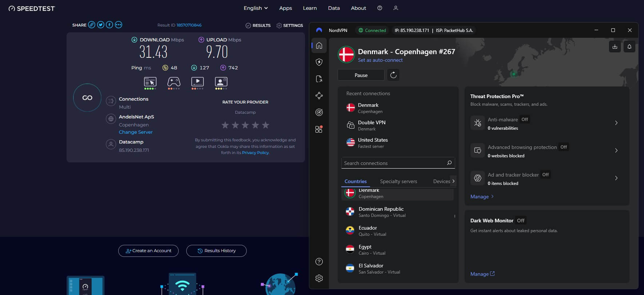Click the Speedtest logo
This screenshot has width=644, height=295.
click(x=32, y=8)
